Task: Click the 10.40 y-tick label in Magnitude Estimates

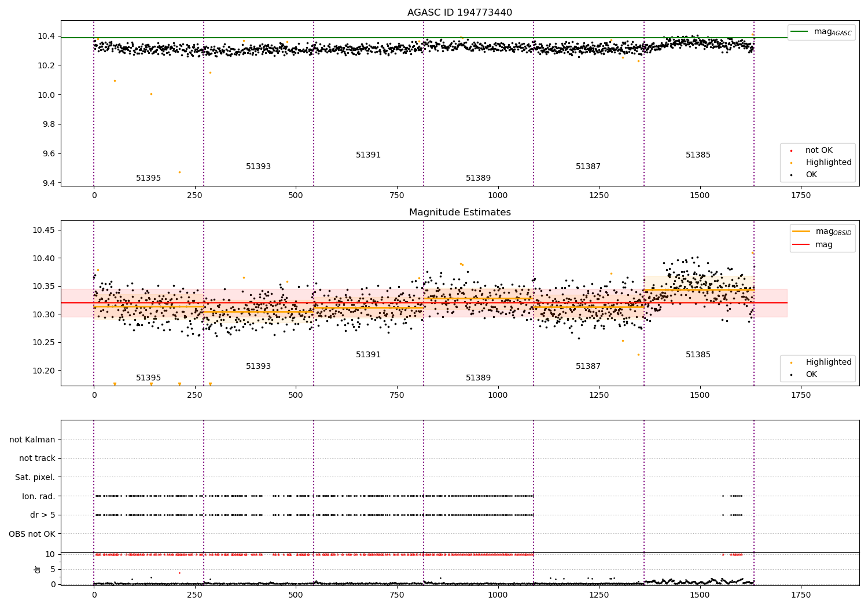Action: click(44, 259)
